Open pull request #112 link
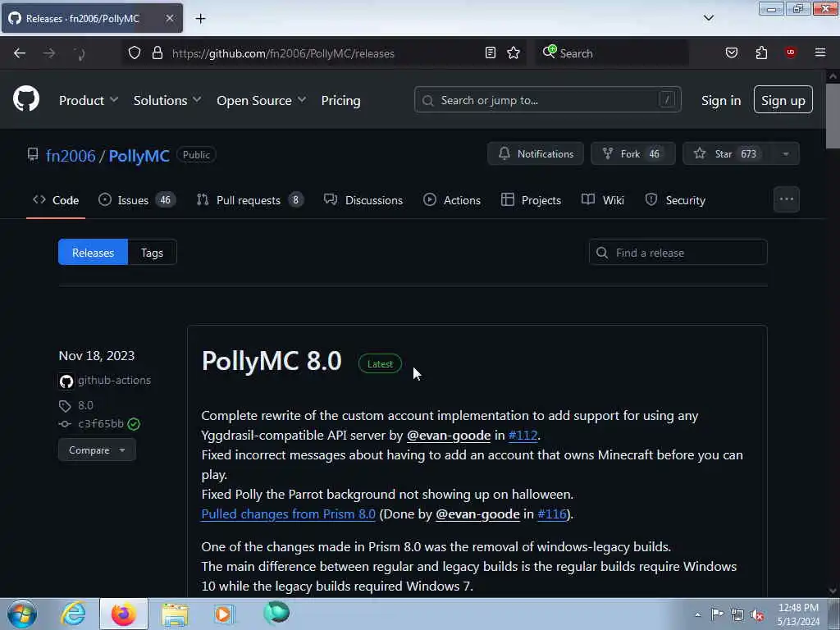840x630 pixels. [523, 435]
